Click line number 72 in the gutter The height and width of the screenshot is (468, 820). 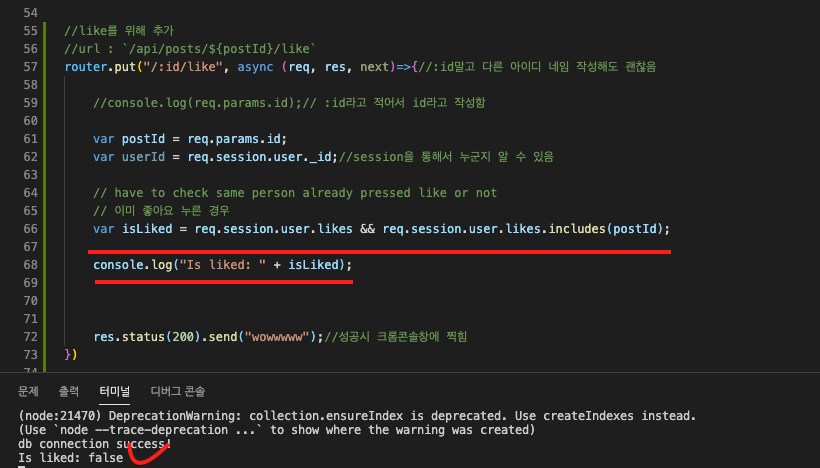[x=30, y=337]
